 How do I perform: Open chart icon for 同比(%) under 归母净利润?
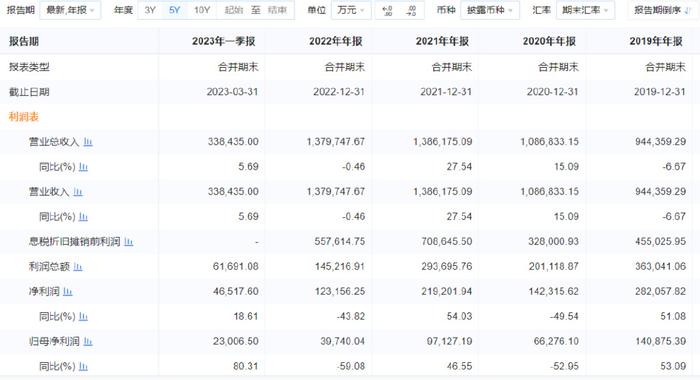click(x=83, y=367)
